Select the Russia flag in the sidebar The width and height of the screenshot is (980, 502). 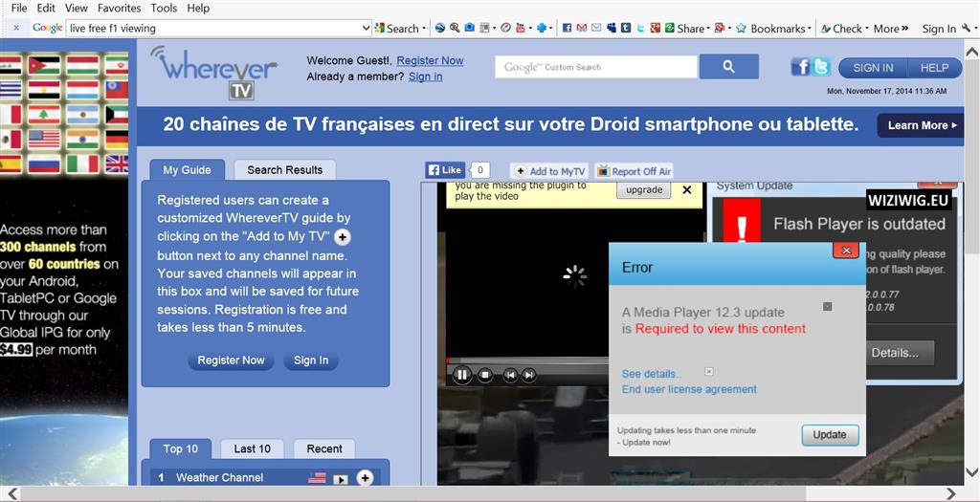click(x=44, y=164)
